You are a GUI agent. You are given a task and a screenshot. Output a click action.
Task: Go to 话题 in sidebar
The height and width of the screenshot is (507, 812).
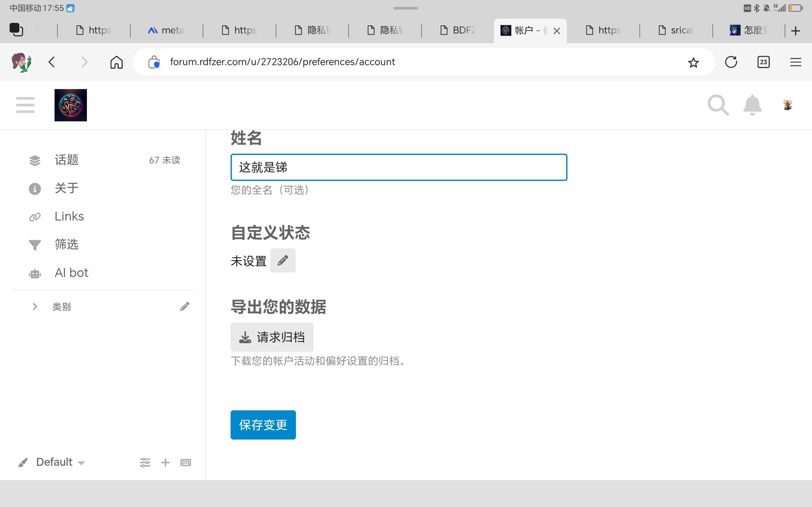tap(66, 160)
